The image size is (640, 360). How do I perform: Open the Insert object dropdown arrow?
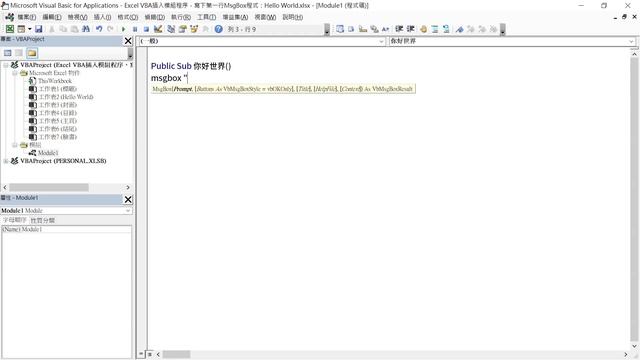tap(29, 29)
